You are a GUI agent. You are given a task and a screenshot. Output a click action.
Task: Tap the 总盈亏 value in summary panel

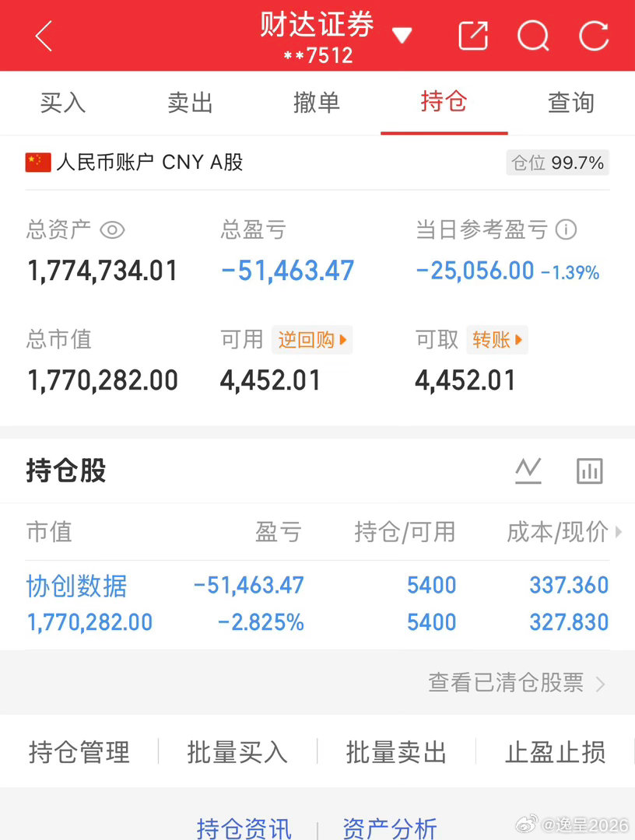tap(288, 271)
